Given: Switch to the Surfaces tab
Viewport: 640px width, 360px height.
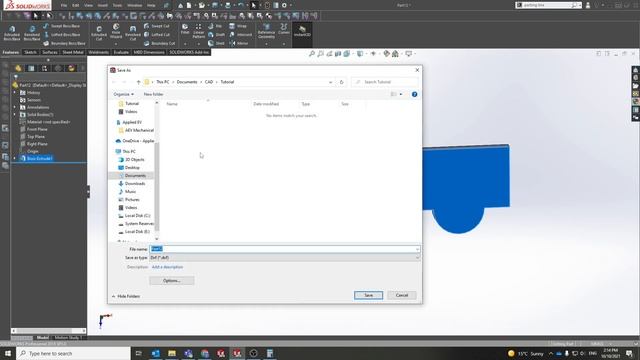Looking at the screenshot, I should (50, 52).
